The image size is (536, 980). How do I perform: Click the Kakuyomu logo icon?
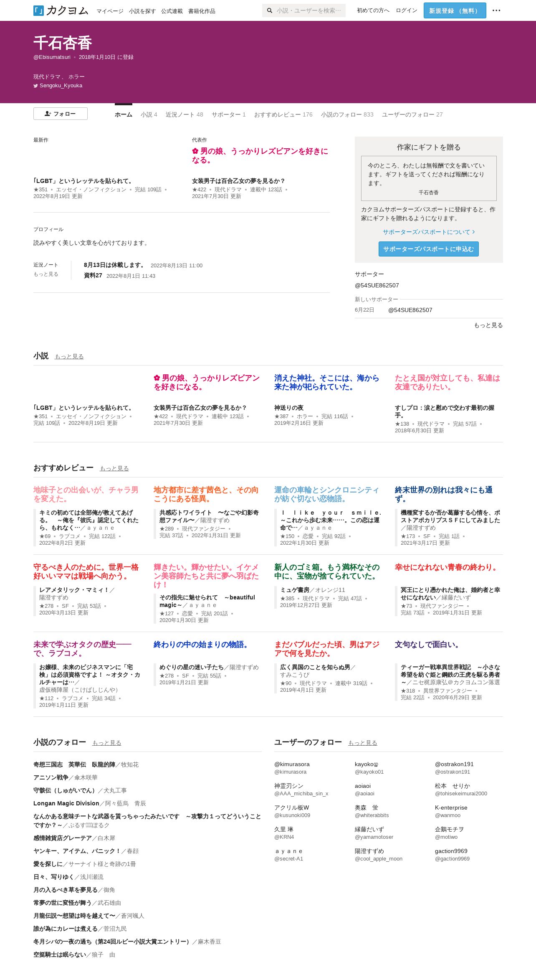pos(38,10)
